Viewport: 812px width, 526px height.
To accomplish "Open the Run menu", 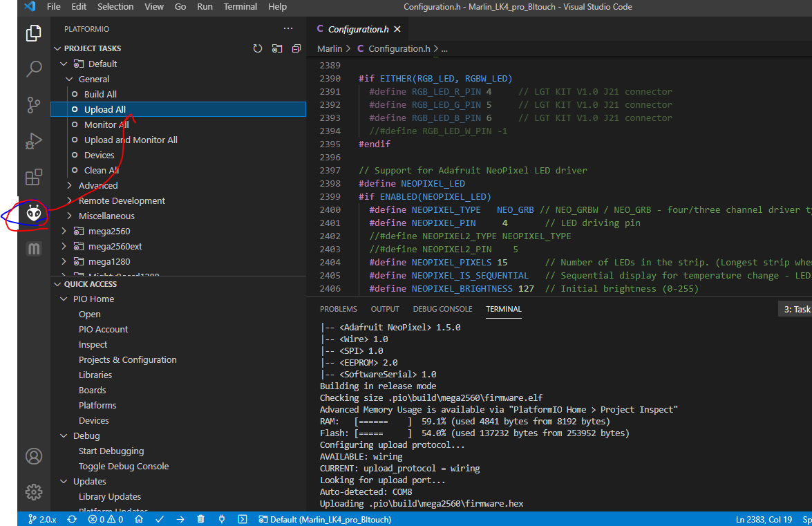I will 205,7.
